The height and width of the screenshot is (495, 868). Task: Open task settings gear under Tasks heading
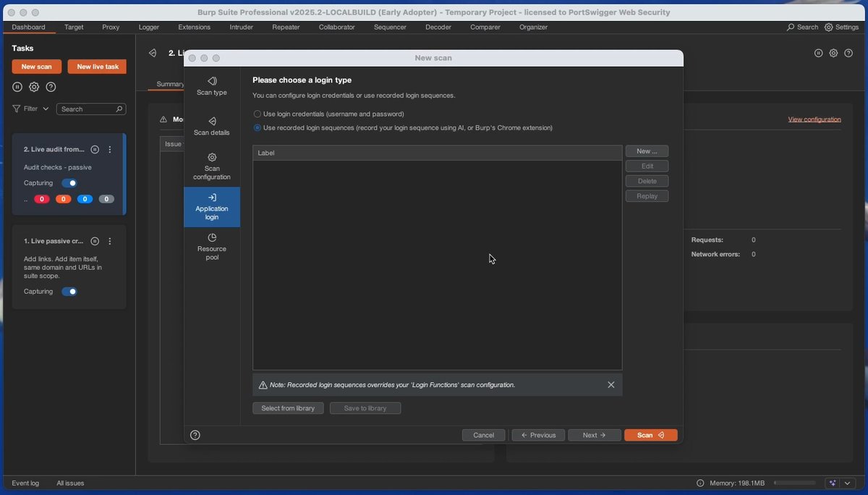click(34, 87)
